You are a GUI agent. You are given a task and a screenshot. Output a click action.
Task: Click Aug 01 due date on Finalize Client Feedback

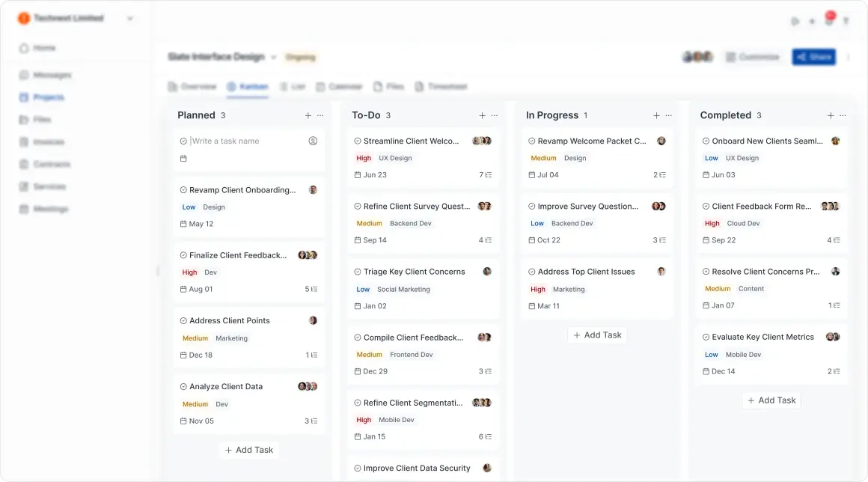click(197, 290)
